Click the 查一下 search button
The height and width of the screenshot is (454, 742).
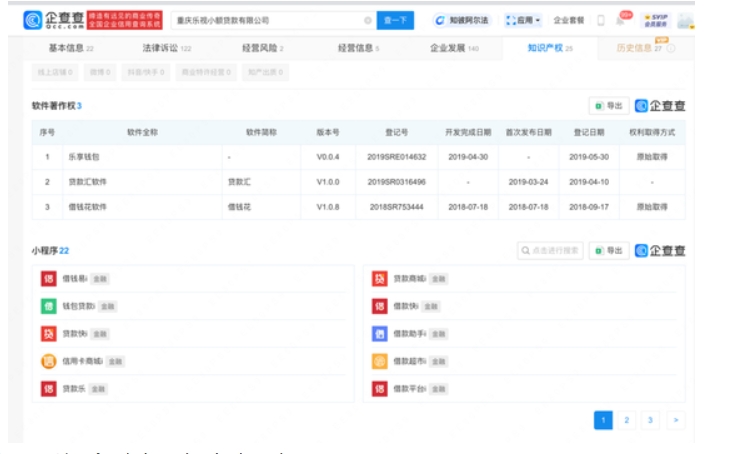coord(394,20)
